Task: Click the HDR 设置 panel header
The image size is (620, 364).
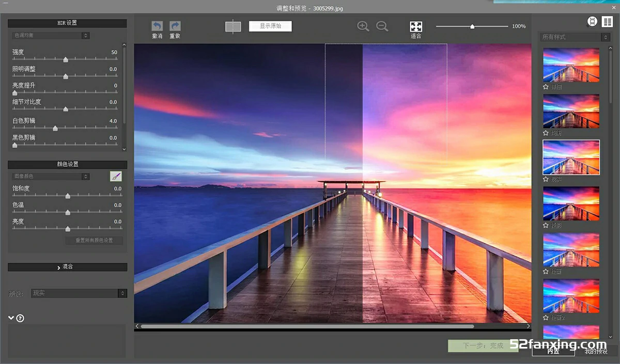Action: pyautogui.click(x=67, y=23)
